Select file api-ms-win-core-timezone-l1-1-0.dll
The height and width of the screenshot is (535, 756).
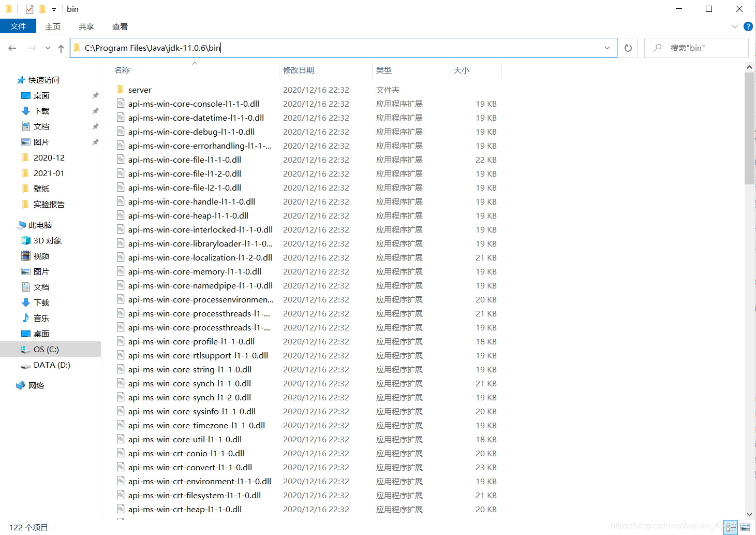tap(197, 425)
